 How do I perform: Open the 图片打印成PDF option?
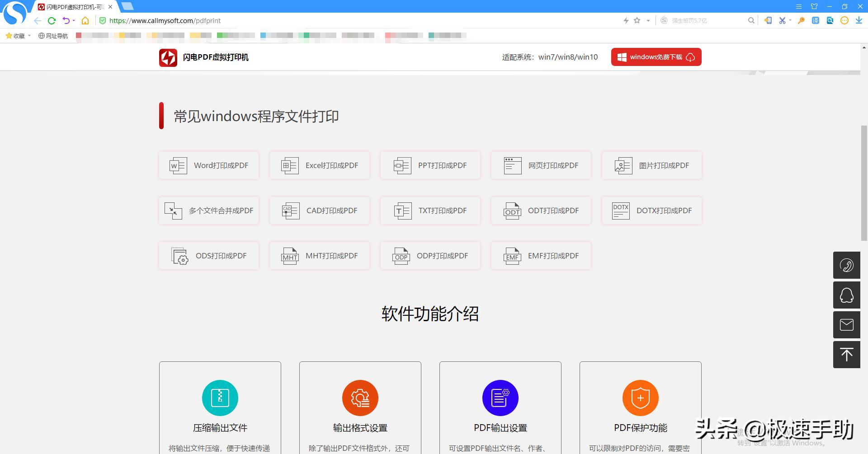point(651,165)
